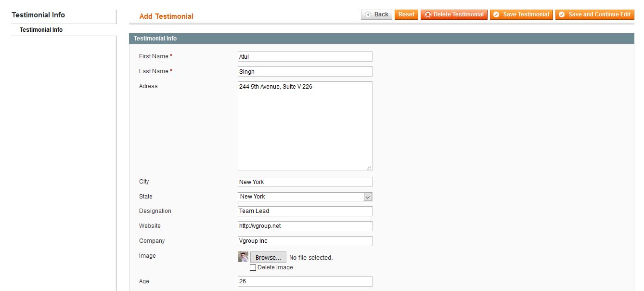Click the Delete Testimonial button
This screenshot has height=291, width=644.
click(x=454, y=15)
